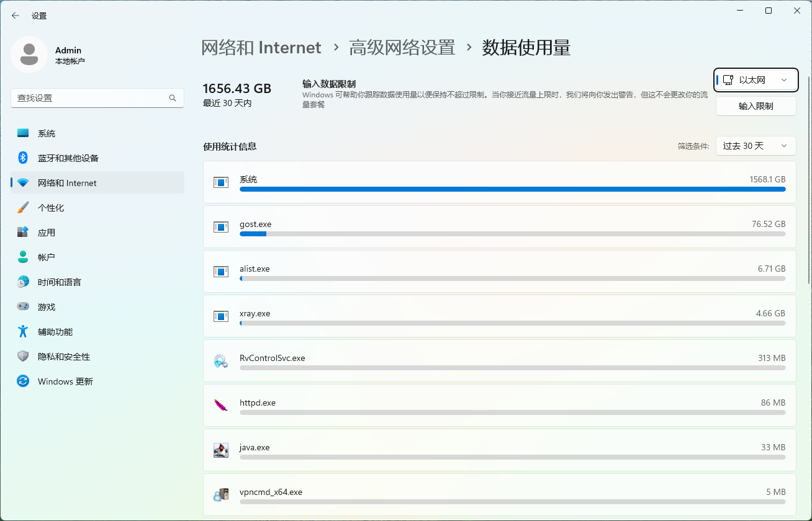Click the 76.52 GB value for gost.exe
Viewport: 812px width, 521px height.
pos(769,224)
